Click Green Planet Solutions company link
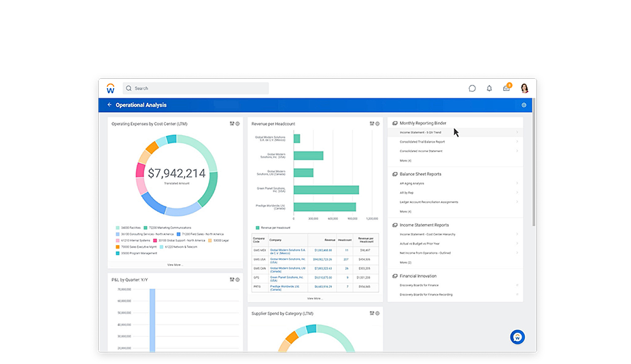Viewport: 631px width, 364px height. pos(288,277)
